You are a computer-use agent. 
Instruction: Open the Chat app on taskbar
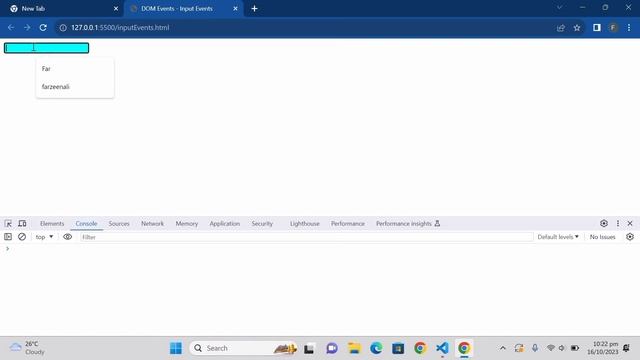click(x=332, y=348)
